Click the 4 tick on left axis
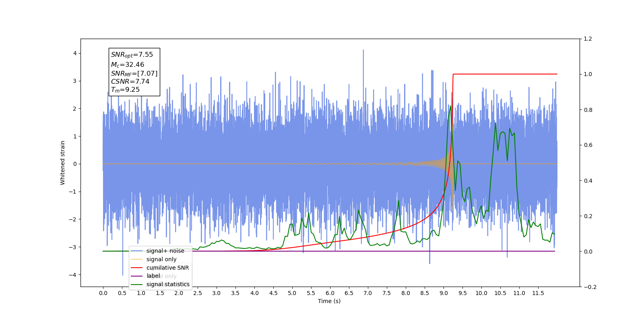 [x=75, y=54]
